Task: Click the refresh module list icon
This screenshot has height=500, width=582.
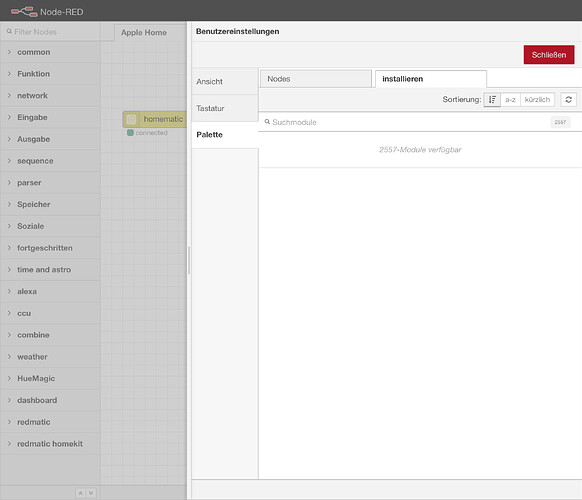Action: (x=568, y=99)
